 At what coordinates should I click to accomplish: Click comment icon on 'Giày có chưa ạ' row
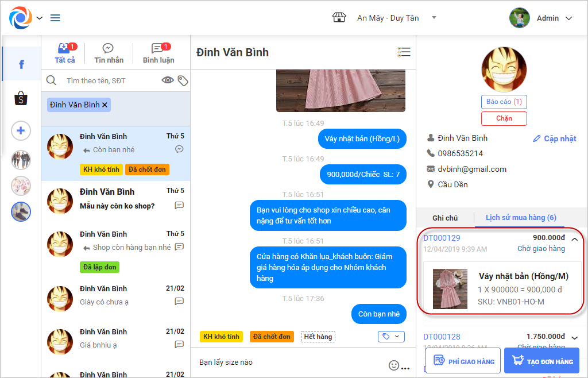pyautogui.click(x=179, y=301)
